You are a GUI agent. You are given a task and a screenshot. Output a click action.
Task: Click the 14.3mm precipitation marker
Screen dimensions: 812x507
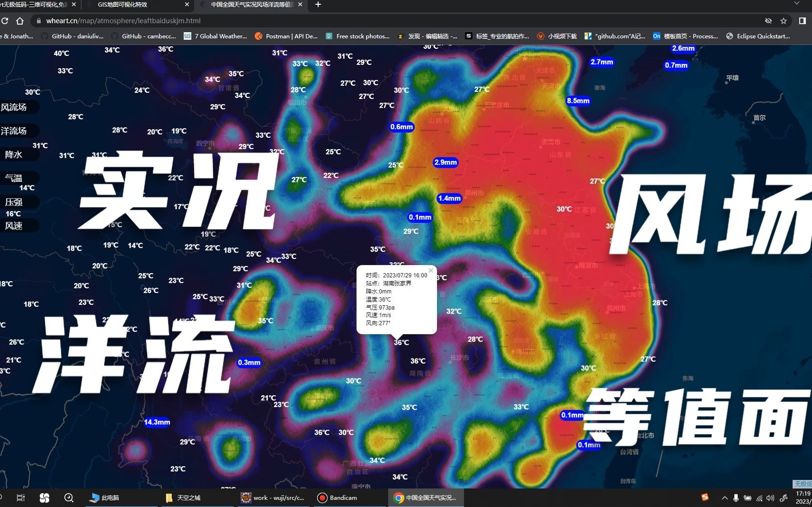(157, 422)
